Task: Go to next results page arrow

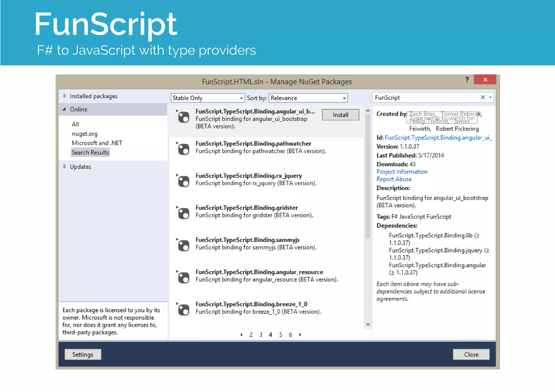Action: click(300, 335)
